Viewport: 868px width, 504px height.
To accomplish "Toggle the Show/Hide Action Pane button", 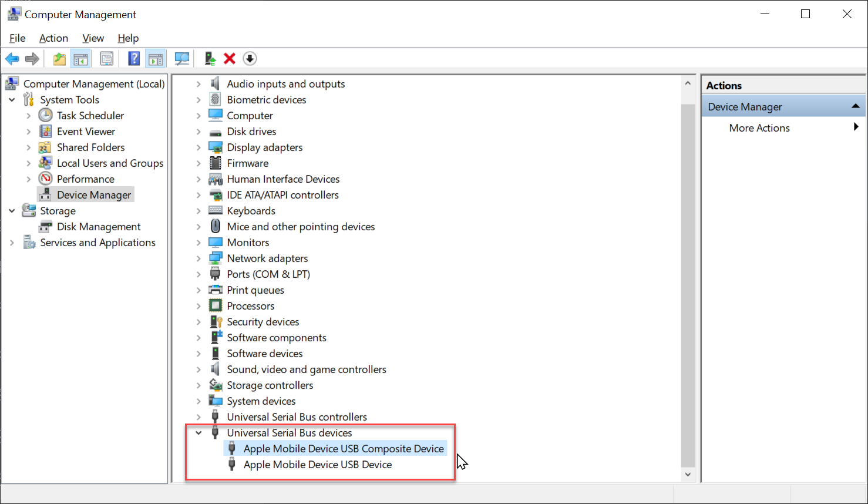I will coord(156,59).
